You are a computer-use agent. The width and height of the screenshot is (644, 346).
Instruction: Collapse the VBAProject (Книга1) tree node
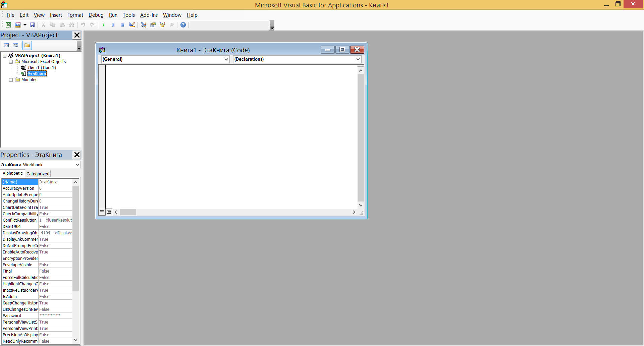(x=5, y=56)
